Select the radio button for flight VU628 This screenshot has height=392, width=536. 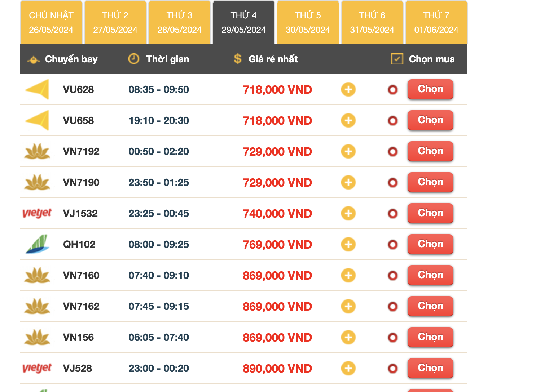(393, 90)
